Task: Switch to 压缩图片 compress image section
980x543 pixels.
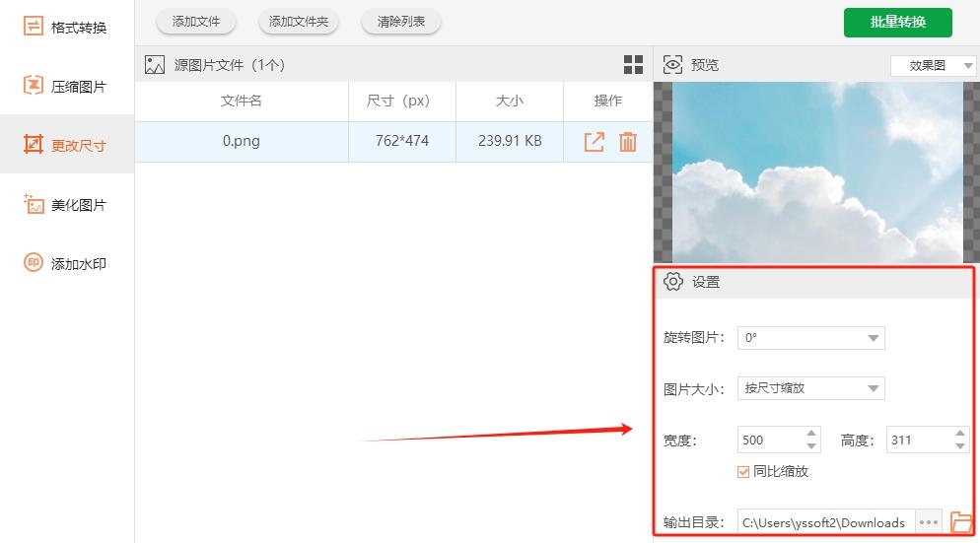Action: click(x=65, y=86)
